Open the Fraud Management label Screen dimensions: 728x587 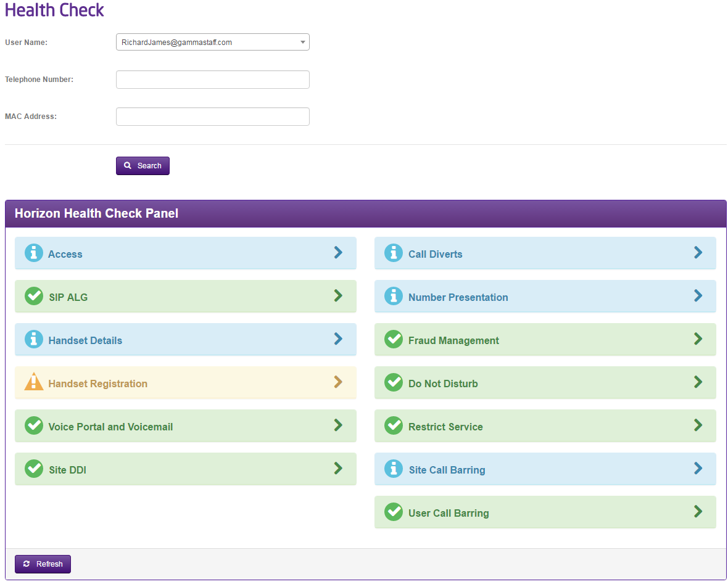click(x=453, y=340)
